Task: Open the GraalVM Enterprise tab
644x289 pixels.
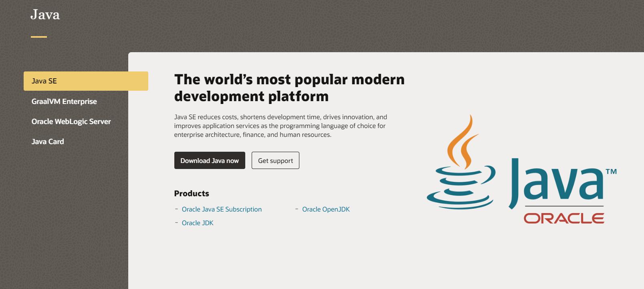Action: point(64,102)
